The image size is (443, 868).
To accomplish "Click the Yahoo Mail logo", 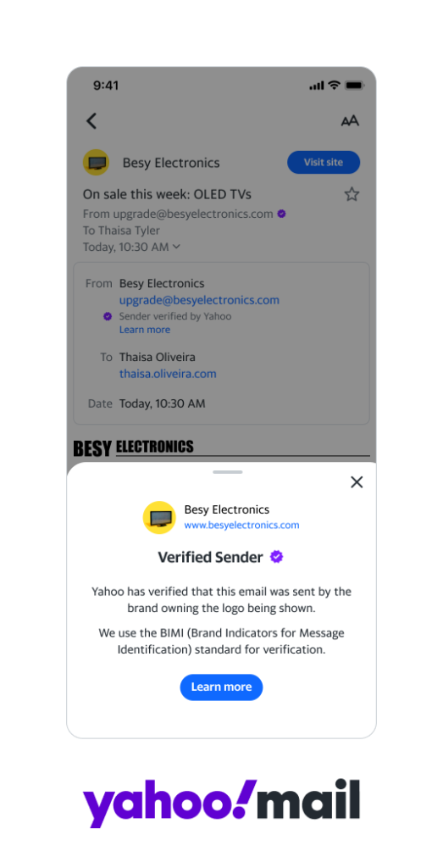I will (x=221, y=804).
